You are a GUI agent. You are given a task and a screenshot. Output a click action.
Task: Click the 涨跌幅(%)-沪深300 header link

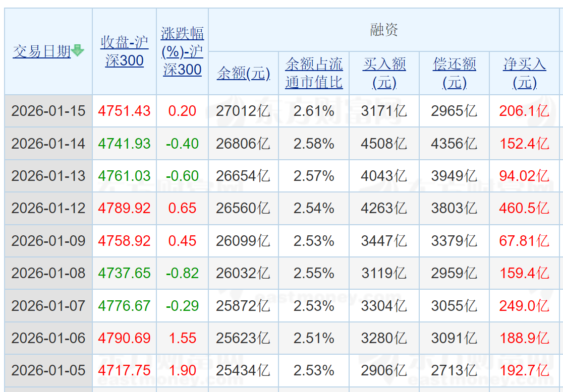click(182, 51)
